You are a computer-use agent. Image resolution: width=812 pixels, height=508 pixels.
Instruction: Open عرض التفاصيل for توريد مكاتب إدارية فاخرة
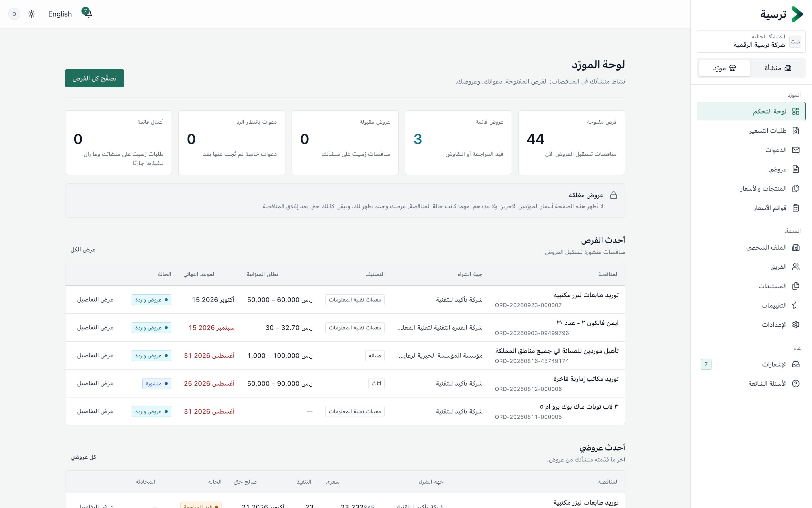point(95,383)
